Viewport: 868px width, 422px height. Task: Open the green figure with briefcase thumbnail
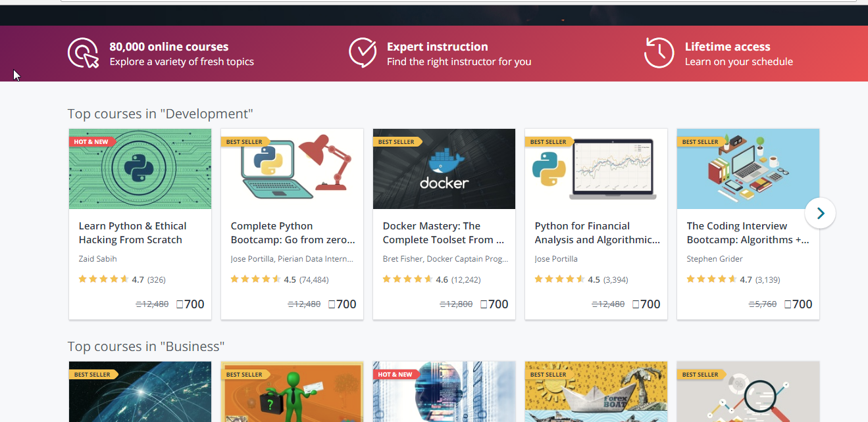(292, 392)
